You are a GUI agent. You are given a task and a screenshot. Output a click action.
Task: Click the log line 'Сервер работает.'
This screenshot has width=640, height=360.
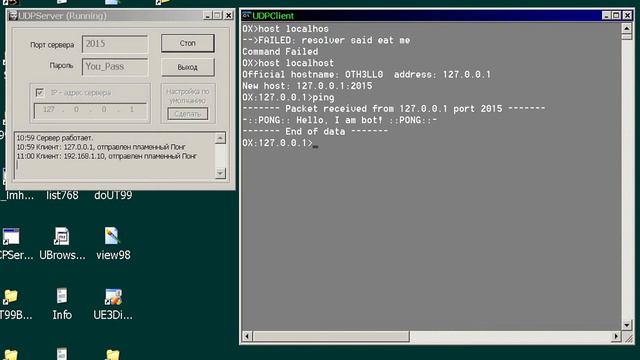[55, 138]
